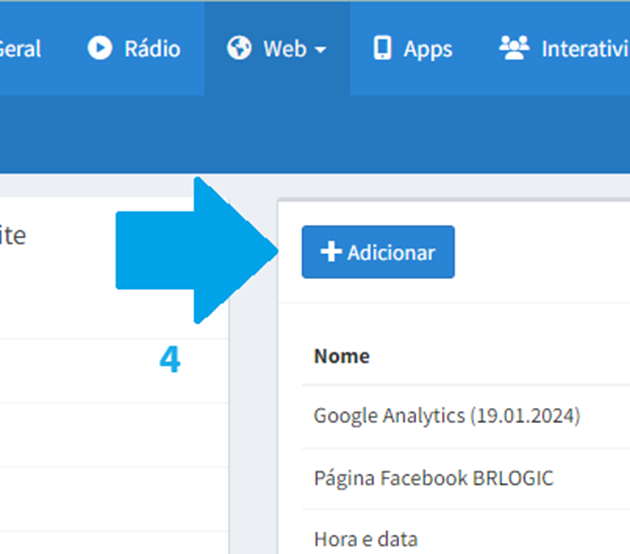The width and height of the screenshot is (630, 554).
Task: Open the Hora e data entry
Action: tap(366, 539)
